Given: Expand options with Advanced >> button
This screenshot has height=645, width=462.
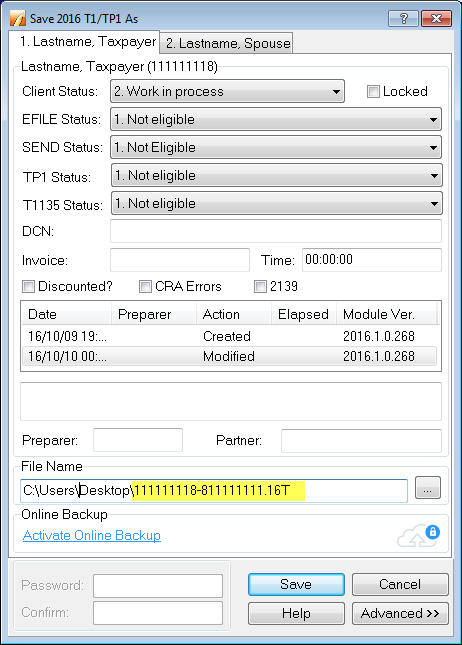Looking at the screenshot, I should [400, 613].
